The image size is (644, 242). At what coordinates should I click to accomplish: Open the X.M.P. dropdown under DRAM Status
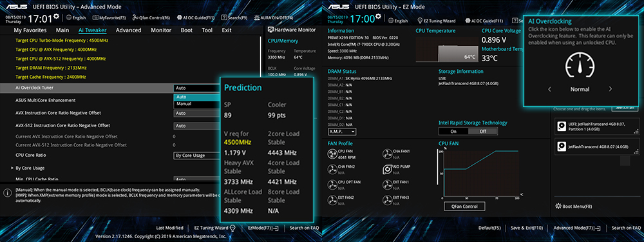(x=342, y=132)
